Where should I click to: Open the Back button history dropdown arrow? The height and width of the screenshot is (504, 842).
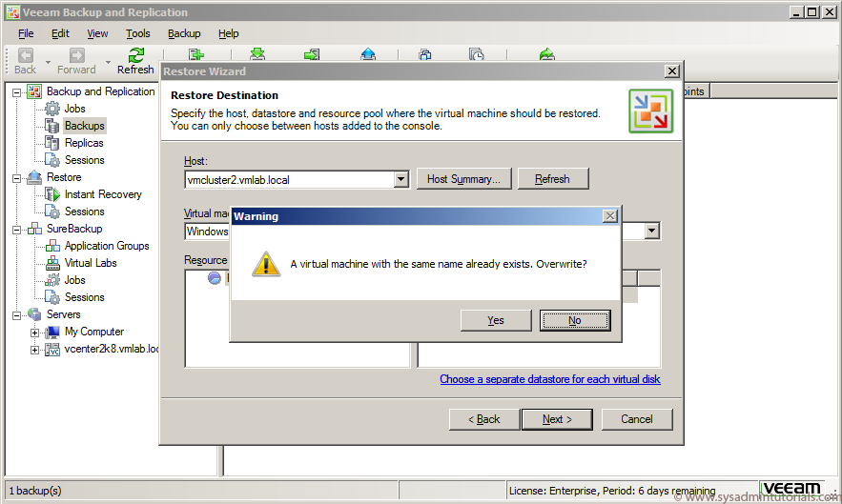[x=48, y=62]
